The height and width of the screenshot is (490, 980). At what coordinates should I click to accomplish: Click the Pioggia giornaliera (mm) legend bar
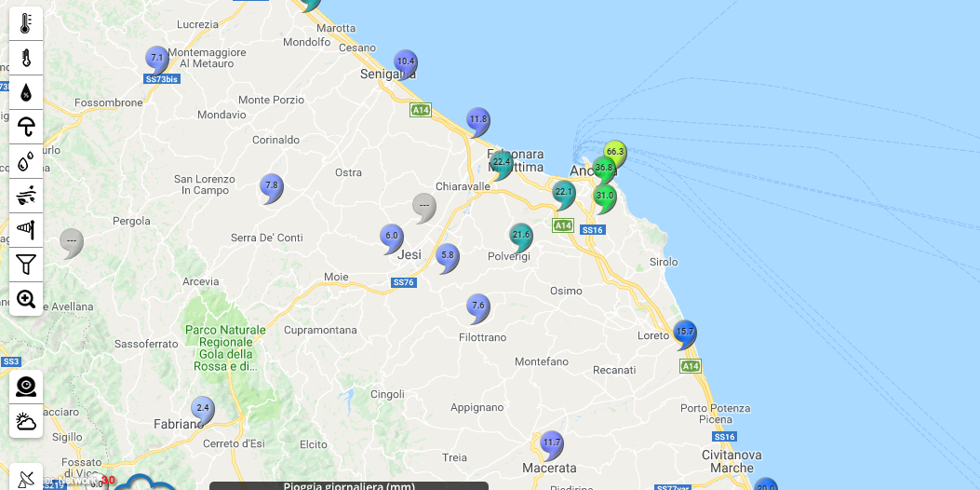click(349, 485)
